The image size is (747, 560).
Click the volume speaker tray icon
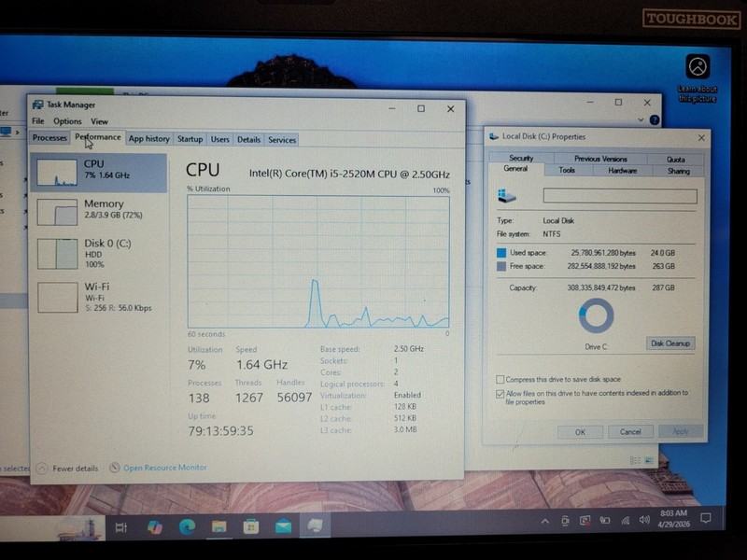click(644, 520)
